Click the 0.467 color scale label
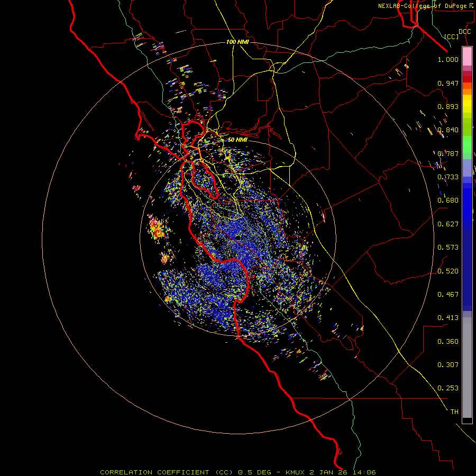 448,295
